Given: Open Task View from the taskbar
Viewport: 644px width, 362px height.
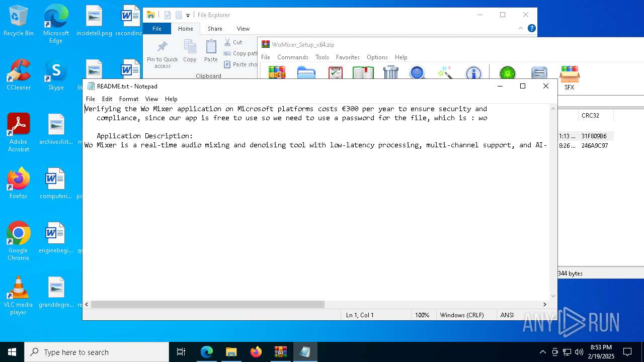Looking at the screenshot, I should (x=181, y=352).
